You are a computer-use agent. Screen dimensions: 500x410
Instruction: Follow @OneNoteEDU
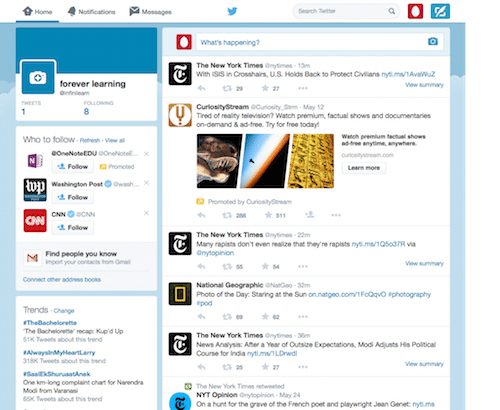[x=72, y=166]
